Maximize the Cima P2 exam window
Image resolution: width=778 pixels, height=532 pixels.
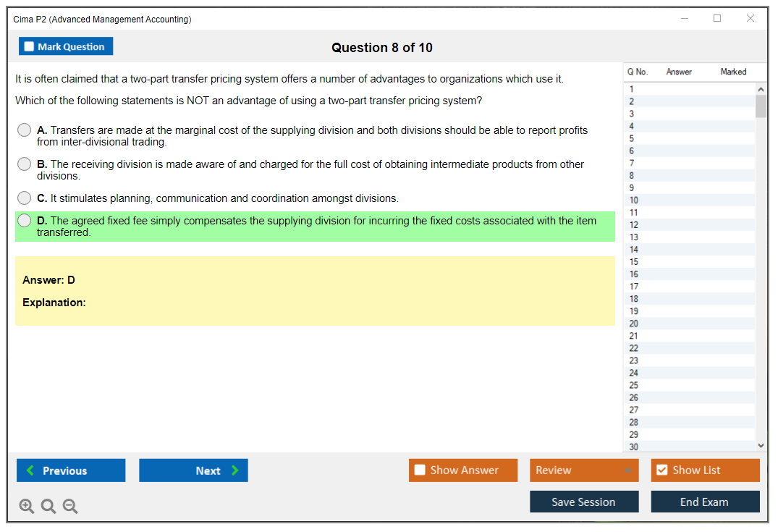pos(717,19)
